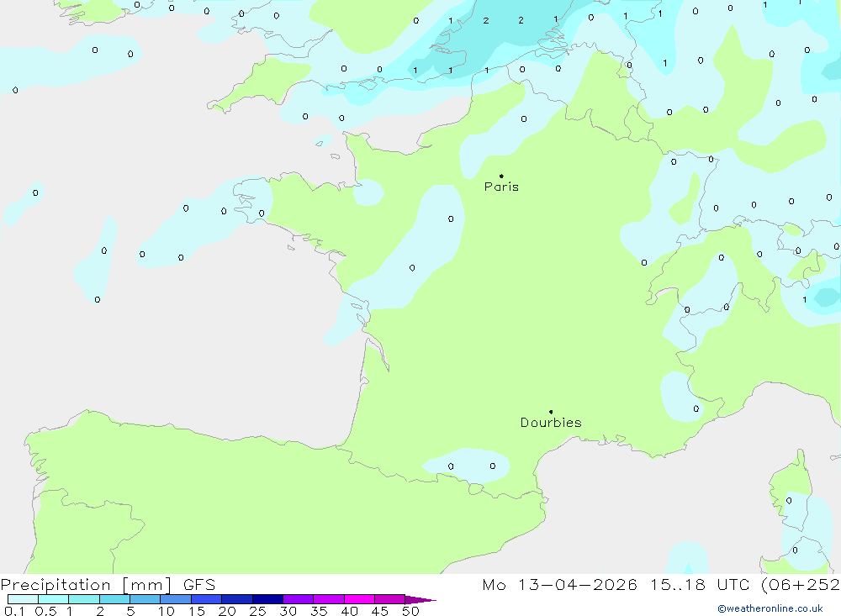Image resolution: width=841 pixels, height=616 pixels.
Task: Select the dark blue 20 mm legend swatch
Action: tap(237, 599)
